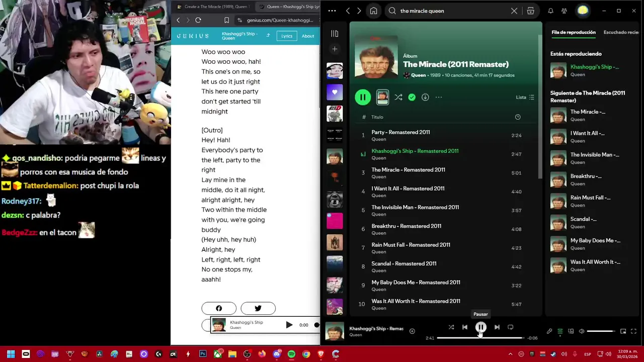
Task: Go back in Spotify navigation
Action: (348, 11)
